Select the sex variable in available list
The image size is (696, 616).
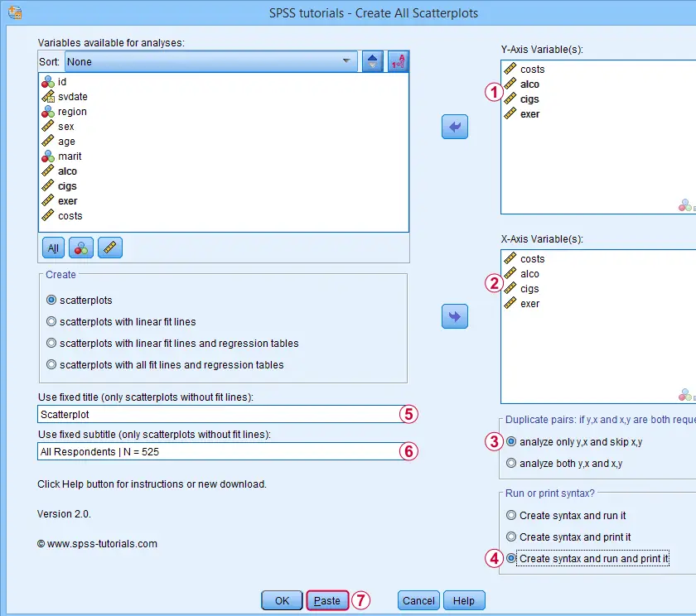tap(65, 127)
